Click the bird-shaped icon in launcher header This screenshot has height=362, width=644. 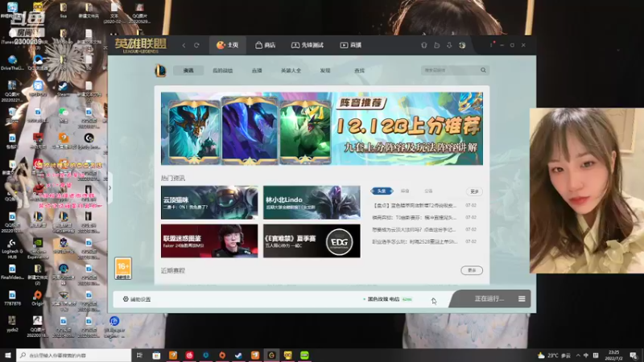pyautogui.click(x=436, y=45)
